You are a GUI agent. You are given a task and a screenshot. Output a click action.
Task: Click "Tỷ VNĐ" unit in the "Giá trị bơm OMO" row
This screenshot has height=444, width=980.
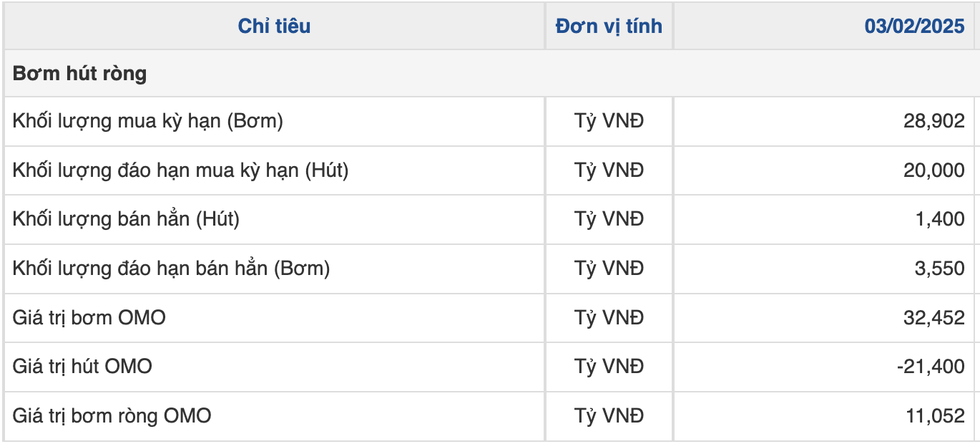[609, 317]
